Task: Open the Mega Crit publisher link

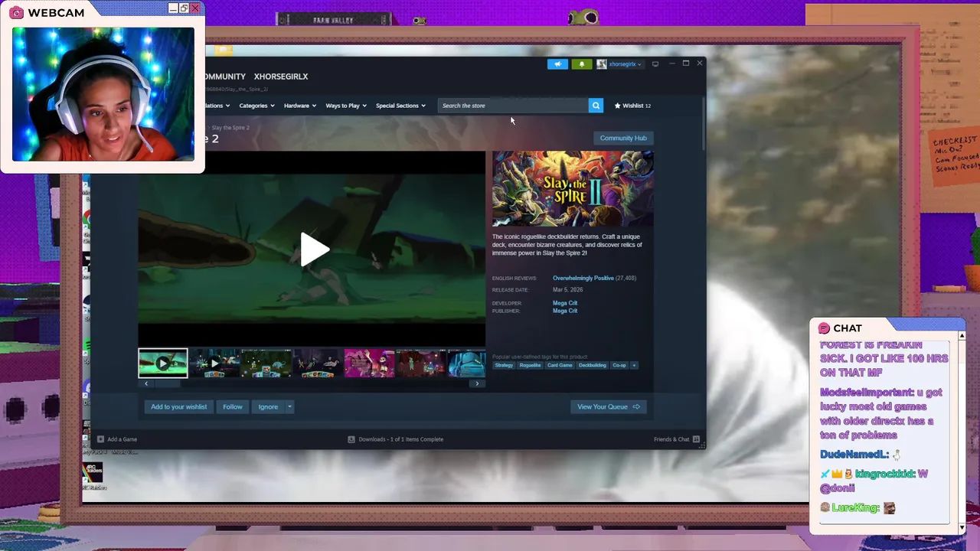Action: (565, 311)
